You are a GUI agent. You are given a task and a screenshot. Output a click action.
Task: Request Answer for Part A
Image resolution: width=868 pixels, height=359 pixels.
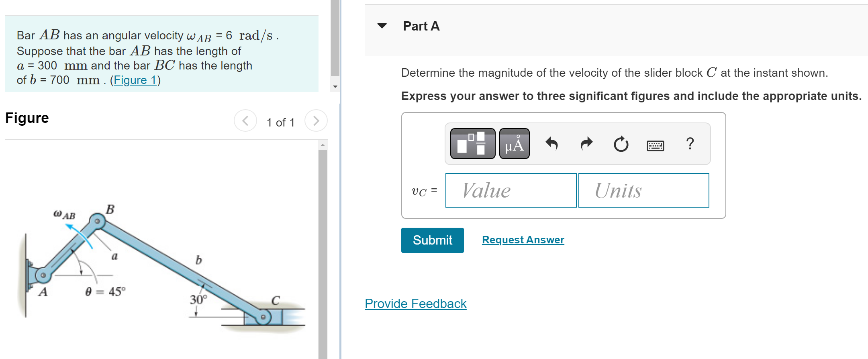523,240
